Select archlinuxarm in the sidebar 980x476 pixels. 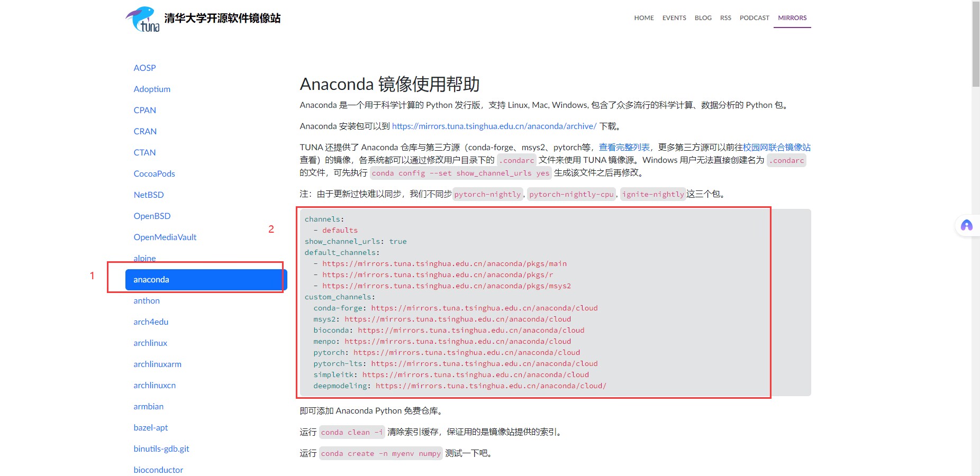(157, 364)
